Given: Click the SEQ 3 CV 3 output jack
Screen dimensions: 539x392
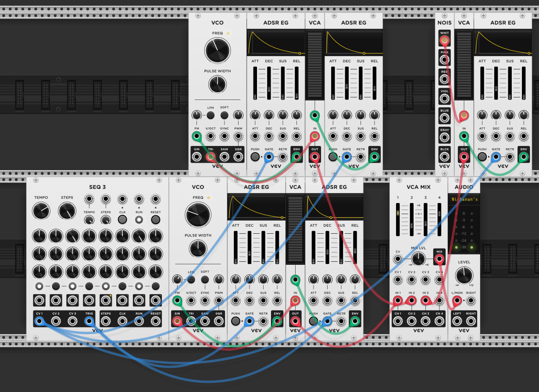Looking at the screenshot, I should click(x=72, y=321).
